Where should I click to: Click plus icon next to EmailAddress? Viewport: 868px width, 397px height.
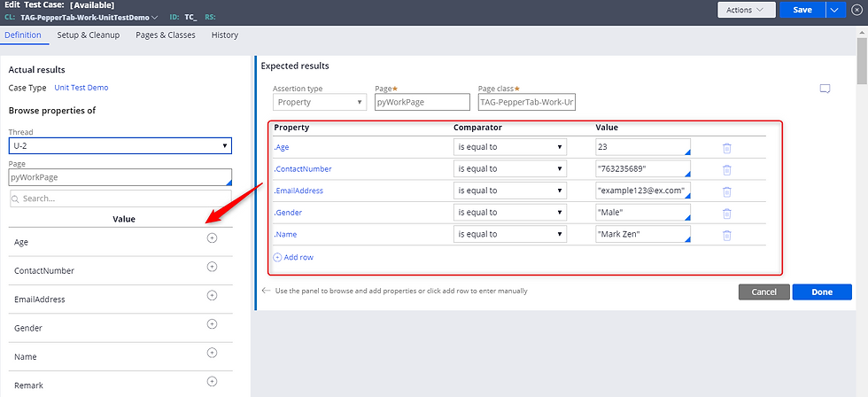pyautogui.click(x=212, y=296)
